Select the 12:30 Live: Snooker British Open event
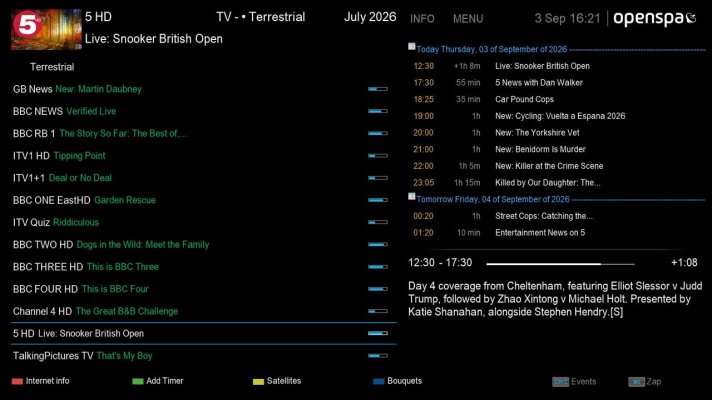The height and width of the screenshot is (400, 712). 557,66
